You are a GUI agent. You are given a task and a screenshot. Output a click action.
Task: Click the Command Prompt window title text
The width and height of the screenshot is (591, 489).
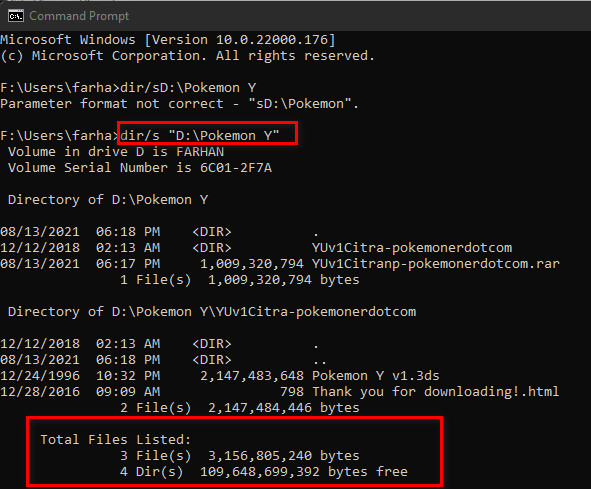coord(79,16)
